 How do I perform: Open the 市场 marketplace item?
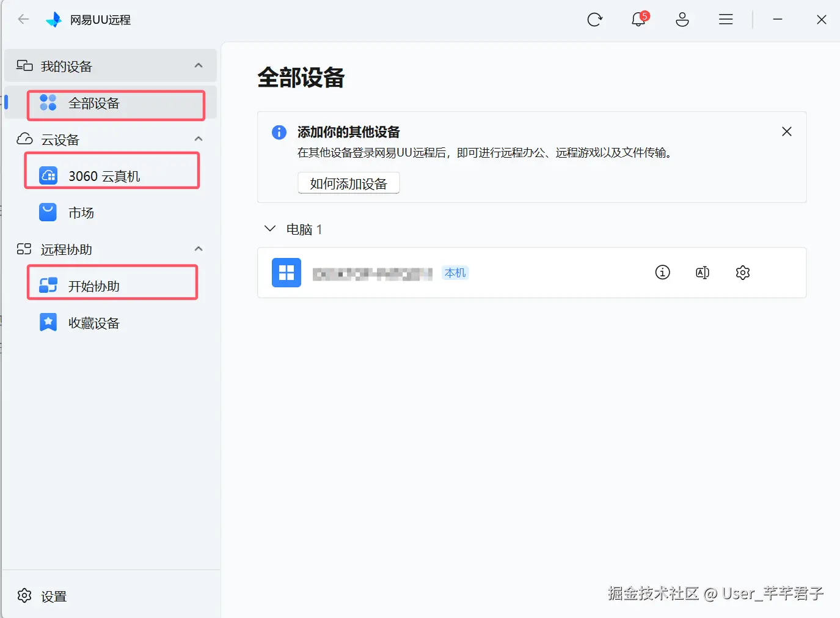coord(111,213)
